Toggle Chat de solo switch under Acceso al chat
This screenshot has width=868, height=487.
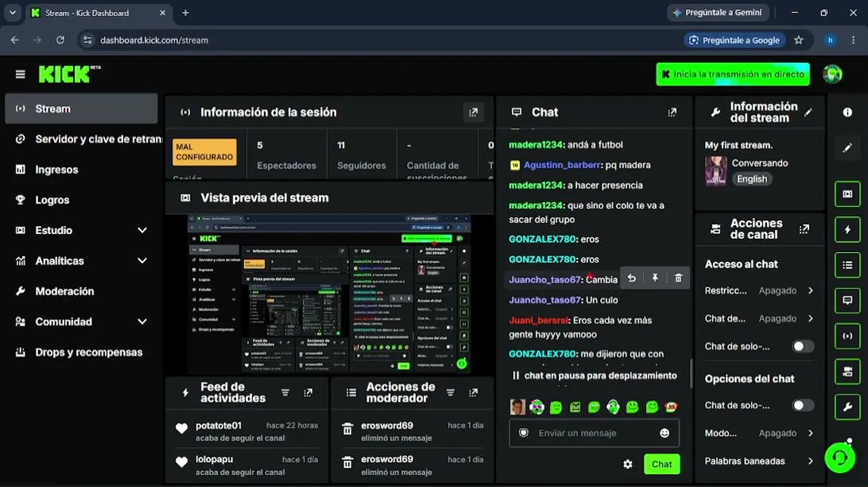click(x=803, y=346)
